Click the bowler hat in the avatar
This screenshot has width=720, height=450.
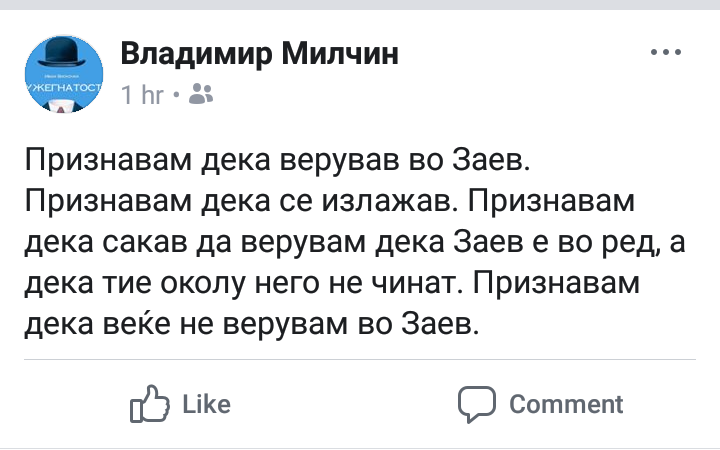(x=64, y=58)
